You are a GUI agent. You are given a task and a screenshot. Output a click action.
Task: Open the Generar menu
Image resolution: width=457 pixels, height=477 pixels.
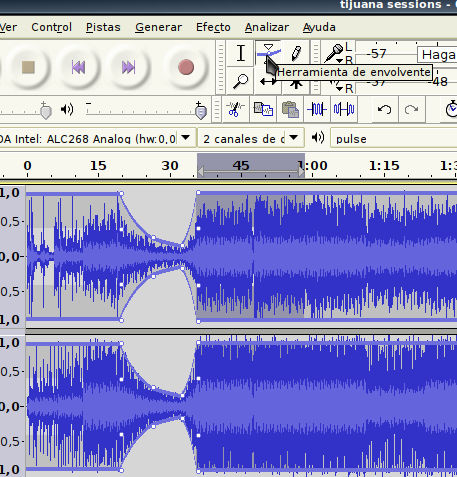click(x=159, y=27)
